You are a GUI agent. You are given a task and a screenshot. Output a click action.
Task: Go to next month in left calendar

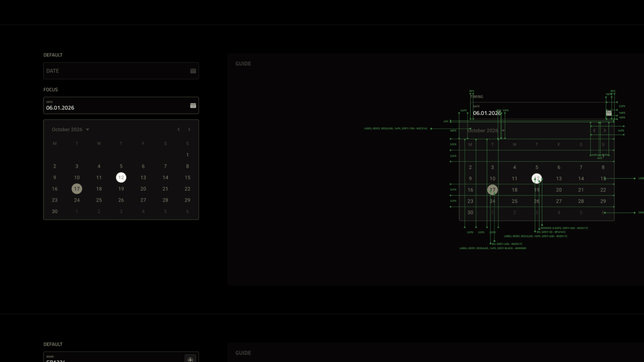pyautogui.click(x=189, y=130)
